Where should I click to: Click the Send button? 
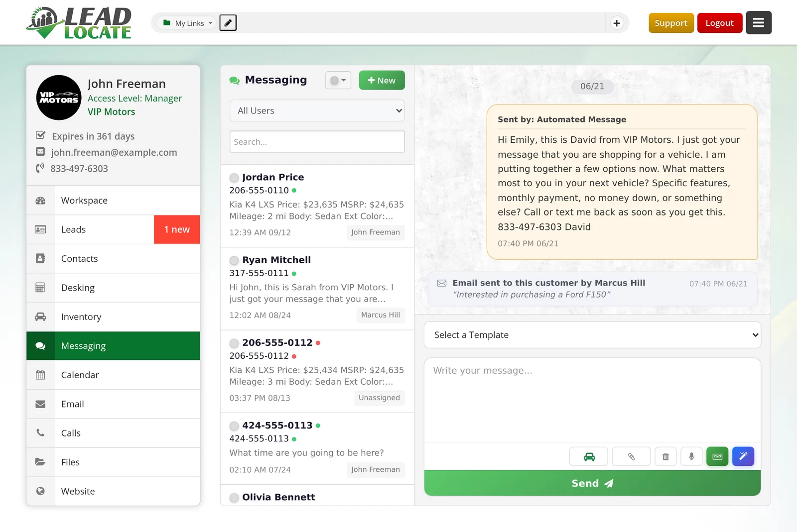[x=592, y=483]
